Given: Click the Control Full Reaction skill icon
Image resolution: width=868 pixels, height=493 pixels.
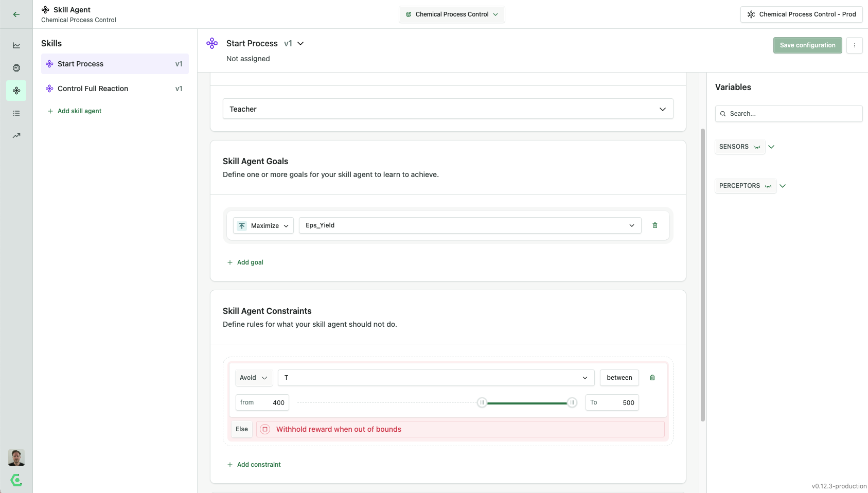Looking at the screenshot, I should click(49, 89).
